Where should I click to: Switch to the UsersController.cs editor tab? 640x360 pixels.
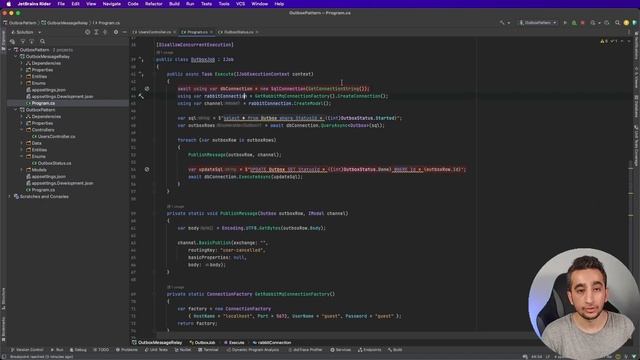154,32
